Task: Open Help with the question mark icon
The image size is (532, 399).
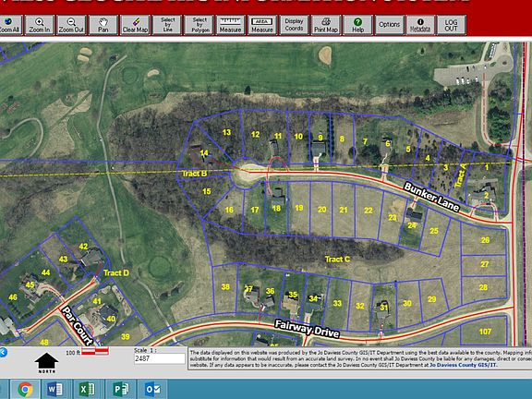Action: coord(357,25)
